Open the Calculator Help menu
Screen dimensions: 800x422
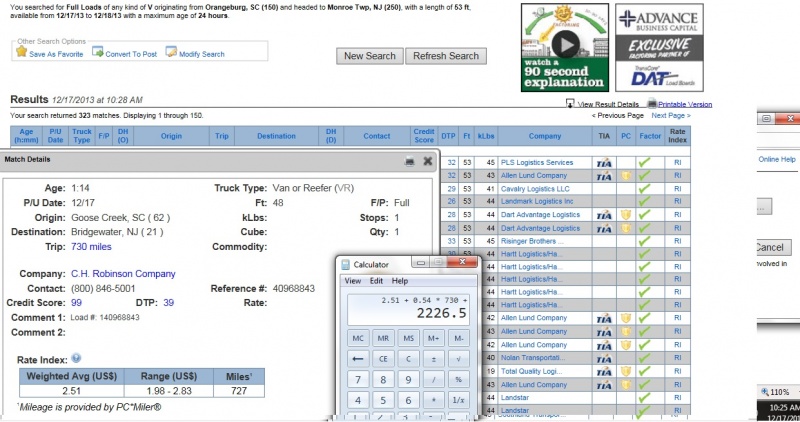tap(399, 281)
